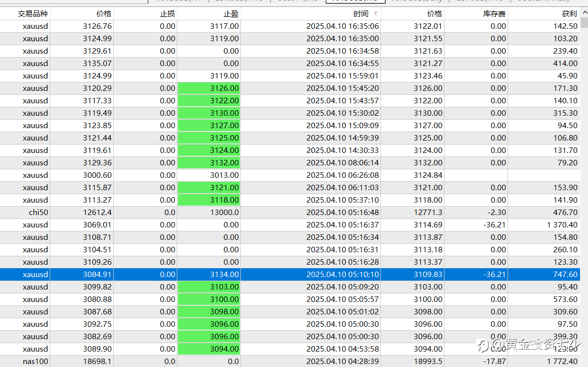
Task: Click the profit value 573.60
Action: [x=566, y=299]
